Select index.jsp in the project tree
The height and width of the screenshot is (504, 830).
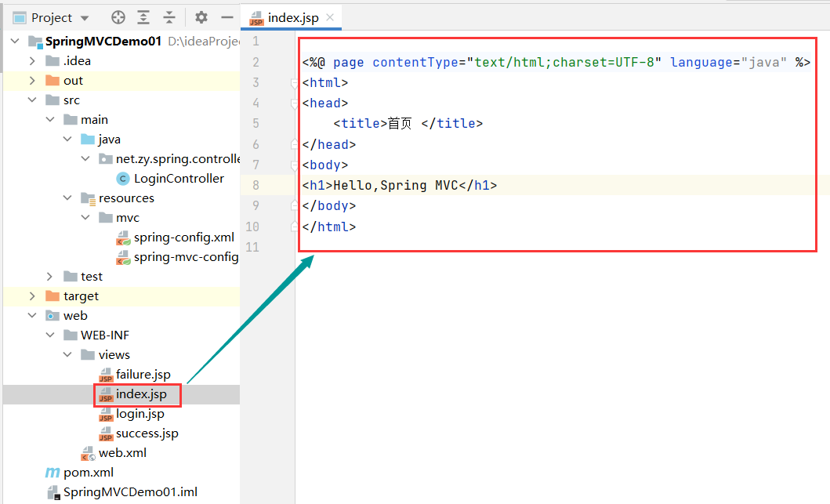[141, 394]
